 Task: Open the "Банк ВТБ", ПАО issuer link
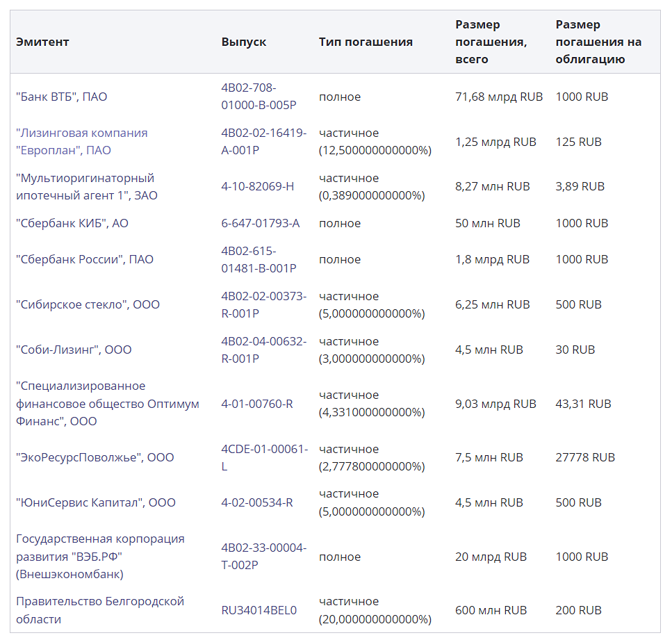[x=62, y=97]
